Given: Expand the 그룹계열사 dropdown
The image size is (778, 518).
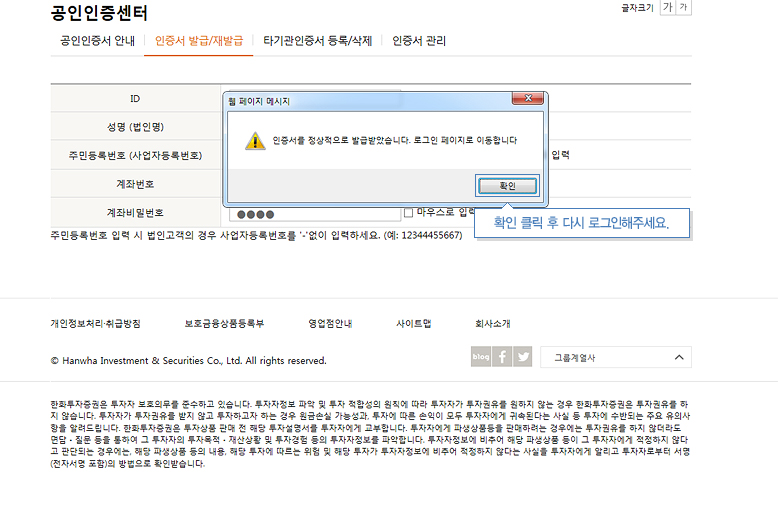Looking at the screenshot, I should [x=615, y=357].
